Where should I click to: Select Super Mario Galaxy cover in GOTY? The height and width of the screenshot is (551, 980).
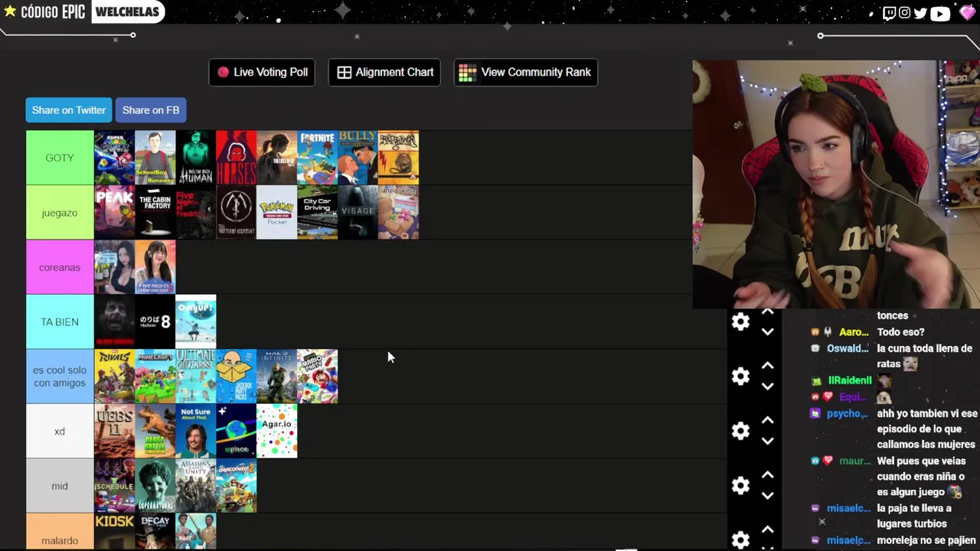(x=114, y=158)
